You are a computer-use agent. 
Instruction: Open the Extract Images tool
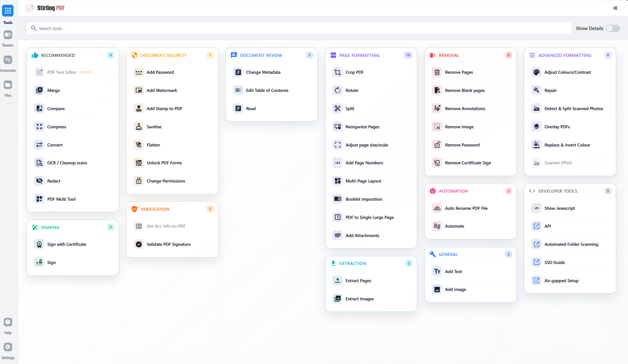click(360, 299)
